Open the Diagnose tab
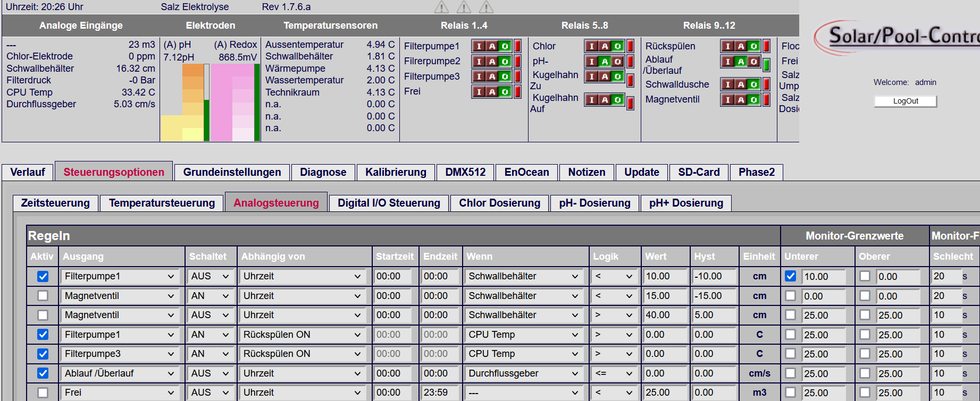 click(x=323, y=172)
